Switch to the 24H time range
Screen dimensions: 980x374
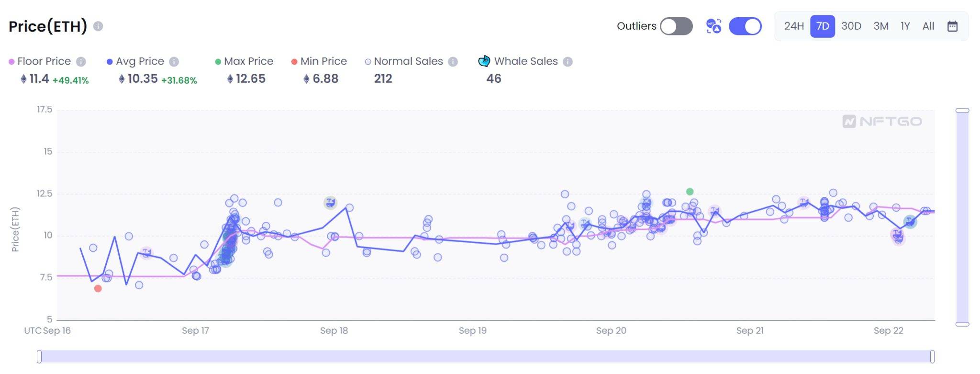coord(794,26)
